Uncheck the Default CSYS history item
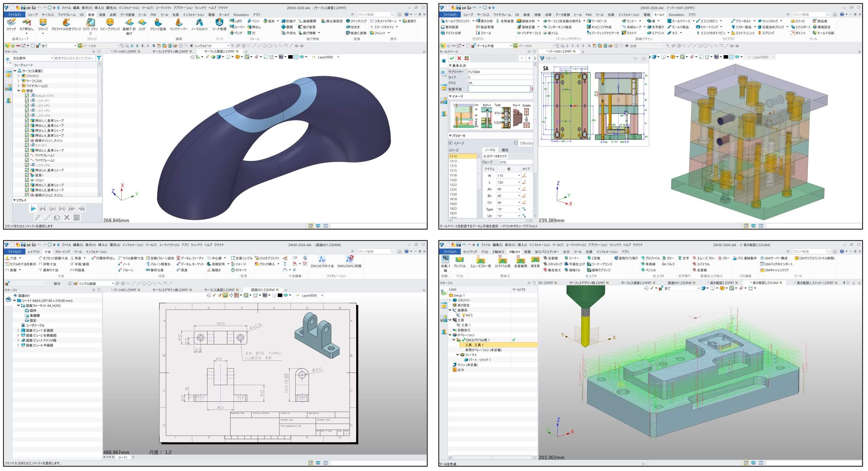 [x=27, y=96]
